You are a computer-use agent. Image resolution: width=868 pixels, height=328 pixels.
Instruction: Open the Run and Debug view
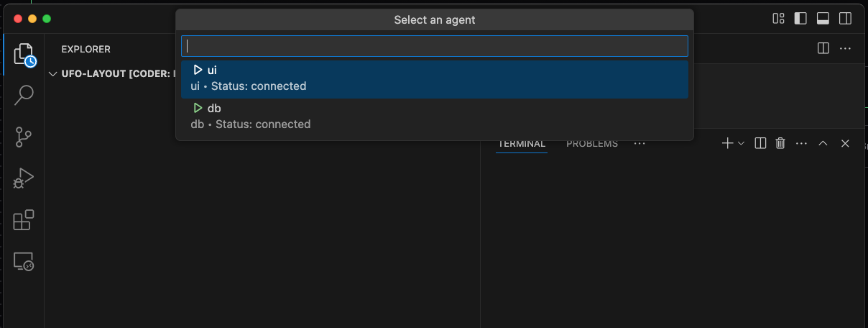click(24, 178)
